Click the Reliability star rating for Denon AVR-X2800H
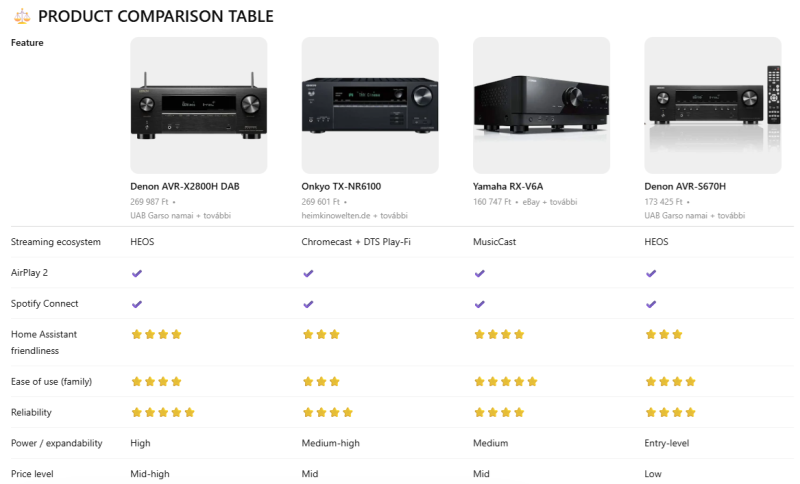The image size is (800, 484). 162,412
